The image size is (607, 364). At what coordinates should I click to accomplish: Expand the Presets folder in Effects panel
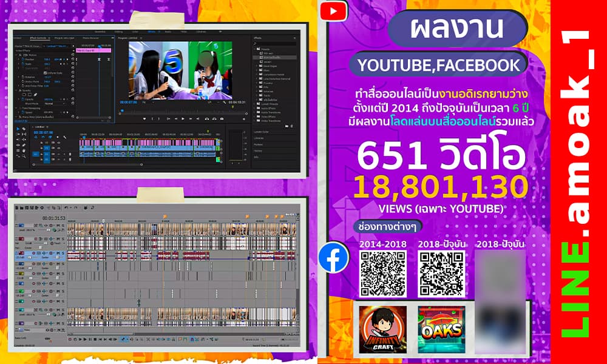(x=256, y=49)
